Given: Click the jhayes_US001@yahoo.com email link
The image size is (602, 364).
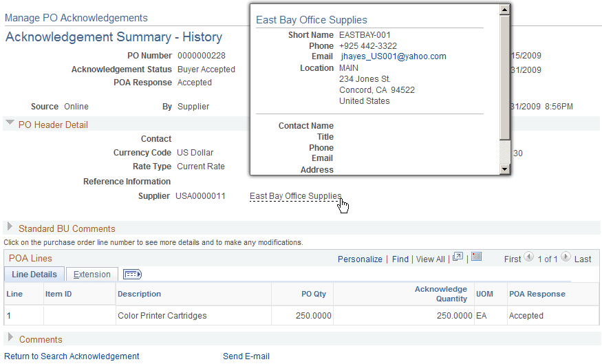Looking at the screenshot, I should [x=394, y=56].
